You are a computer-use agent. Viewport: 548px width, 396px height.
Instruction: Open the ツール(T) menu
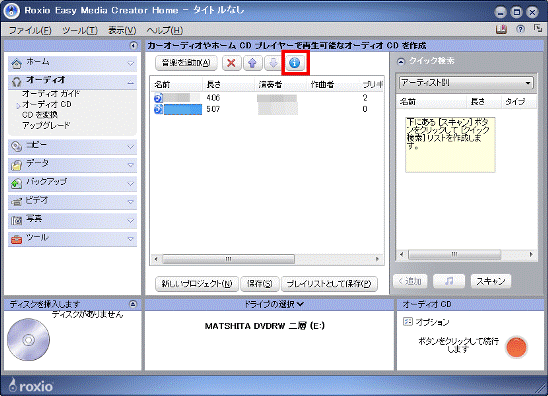point(80,30)
